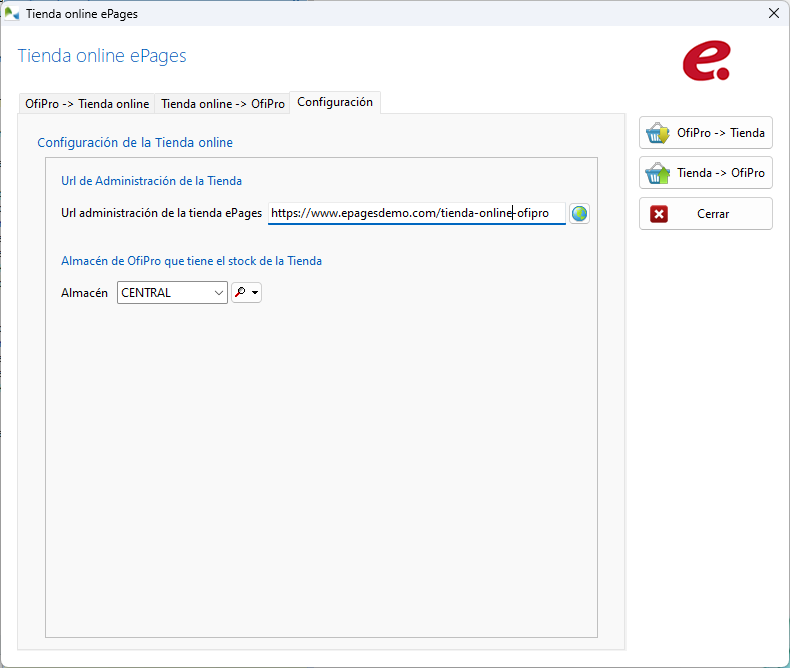Image resolution: width=790 pixels, height=668 pixels.
Task: Click the Cerrar button
Action: coord(705,214)
